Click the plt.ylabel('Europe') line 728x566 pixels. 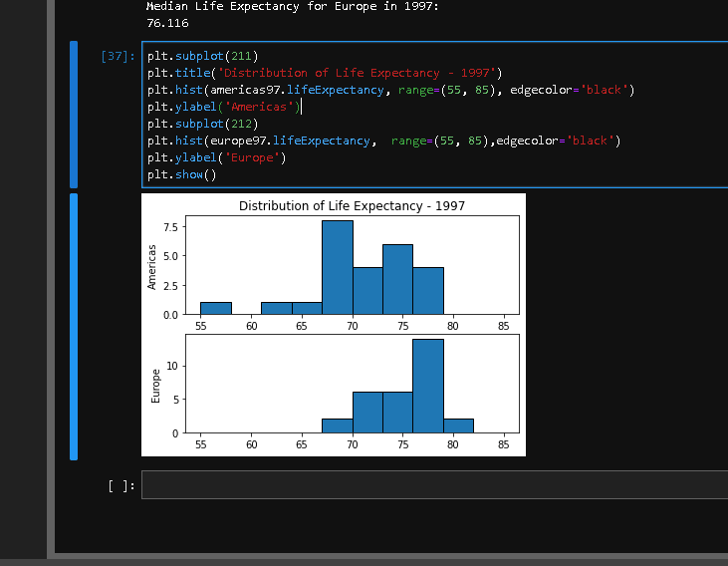[216, 157]
